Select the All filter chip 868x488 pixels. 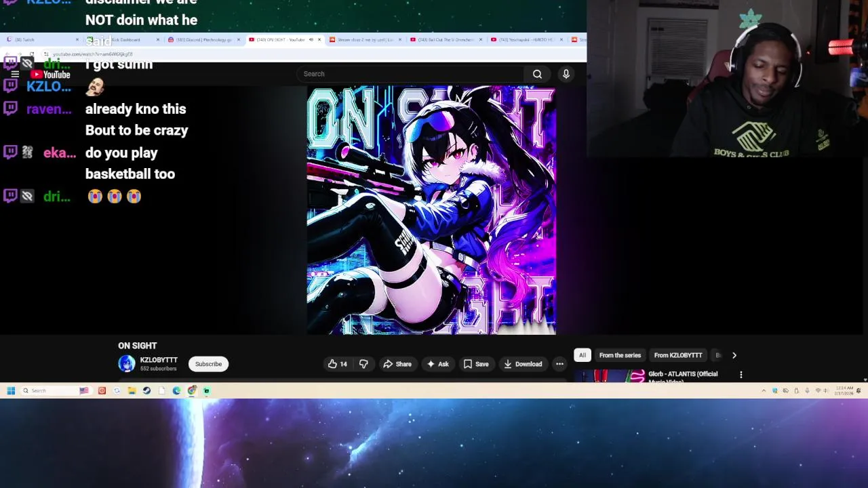click(x=582, y=355)
